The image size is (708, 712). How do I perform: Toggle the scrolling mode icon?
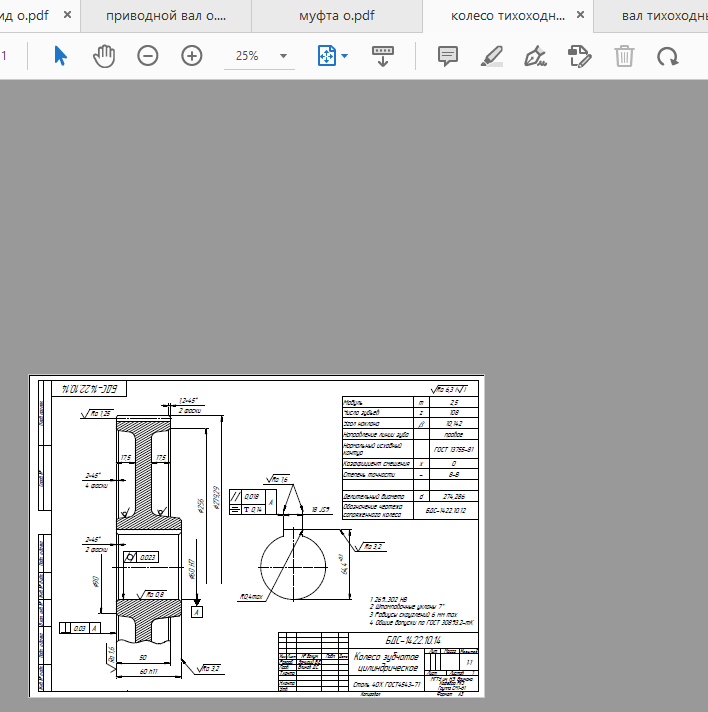[383, 56]
